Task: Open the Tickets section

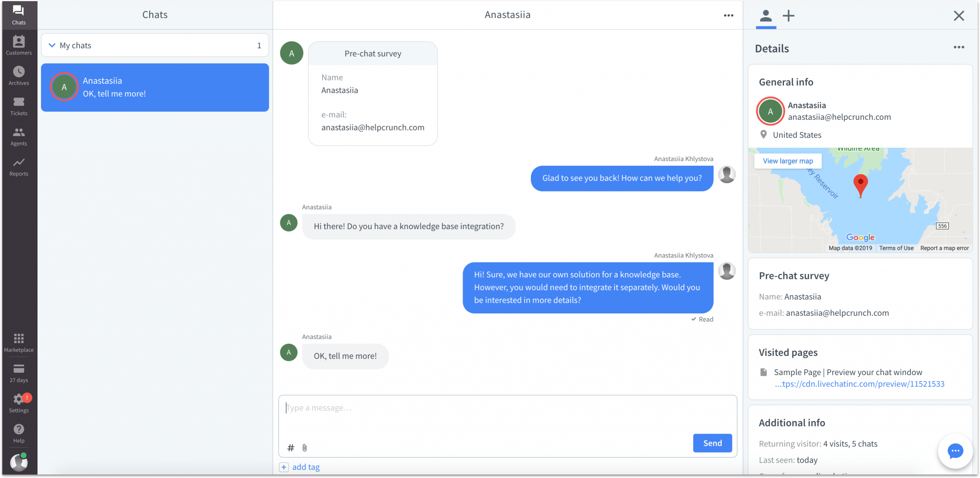Action: [x=18, y=106]
